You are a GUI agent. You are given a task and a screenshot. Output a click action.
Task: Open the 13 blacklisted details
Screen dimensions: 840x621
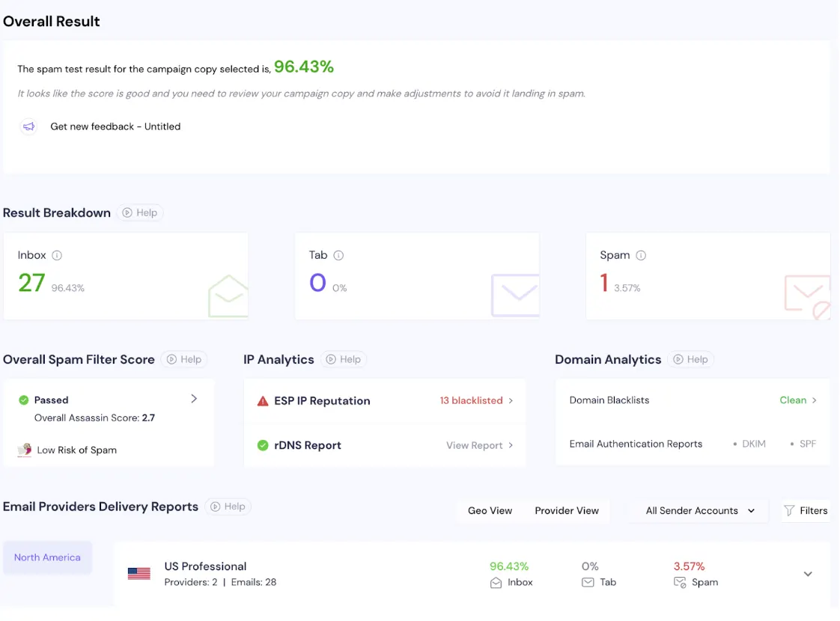472,400
